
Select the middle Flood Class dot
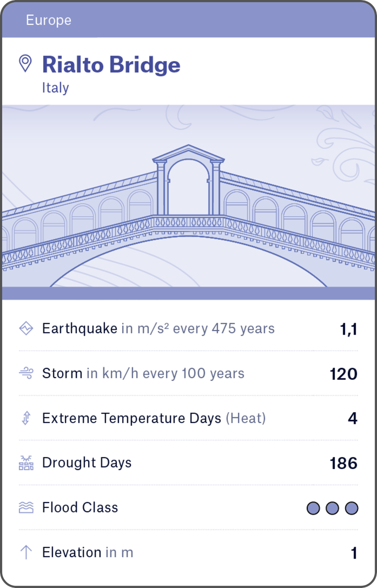point(332,508)
